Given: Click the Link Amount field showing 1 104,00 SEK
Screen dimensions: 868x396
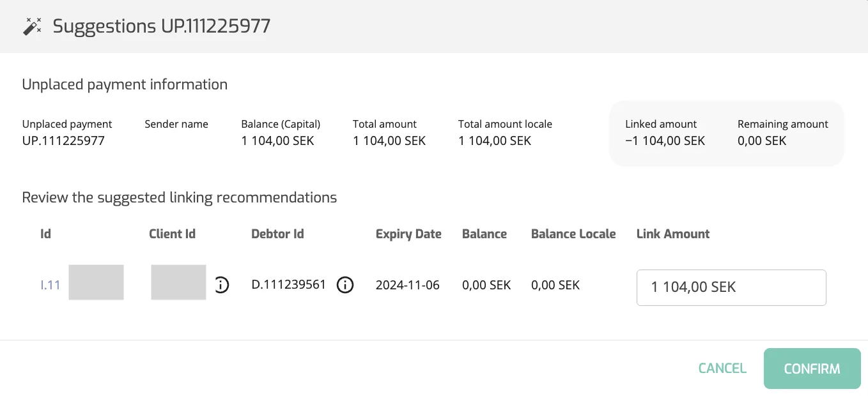Looking at the screenshot, I should point(731,287).
